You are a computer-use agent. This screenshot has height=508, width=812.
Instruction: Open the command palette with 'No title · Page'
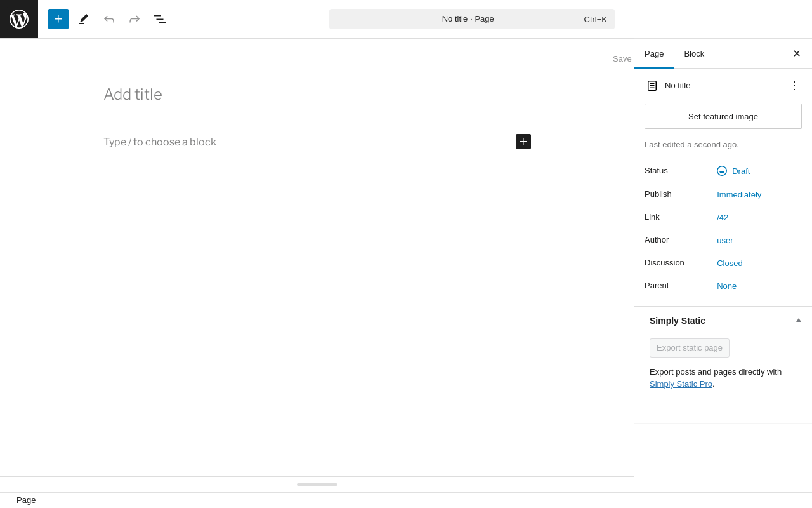click(472, 19)
